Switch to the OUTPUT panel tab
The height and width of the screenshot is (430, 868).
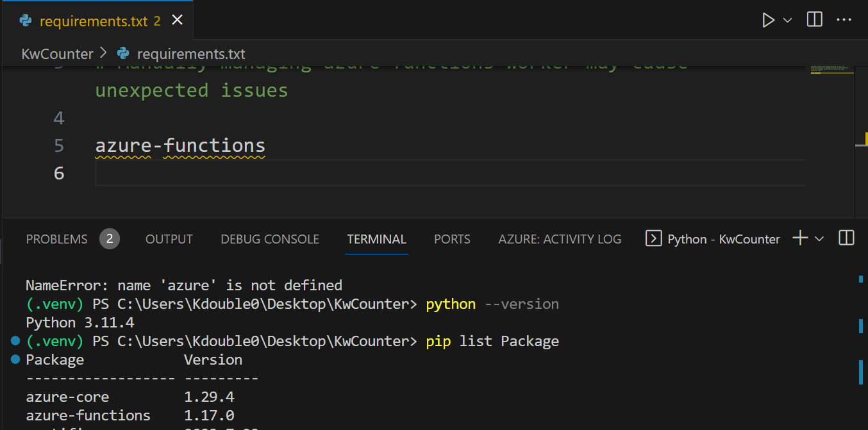[169, 239]
